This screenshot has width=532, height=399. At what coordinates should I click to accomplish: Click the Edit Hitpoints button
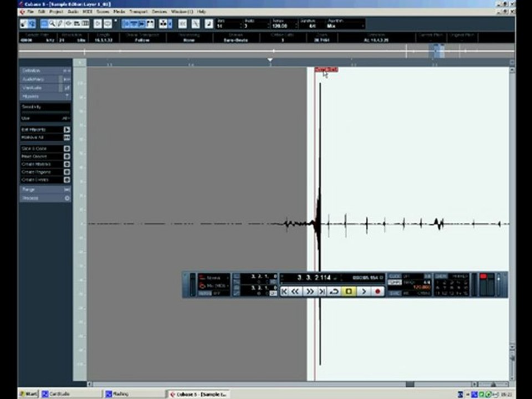(45, 130)
